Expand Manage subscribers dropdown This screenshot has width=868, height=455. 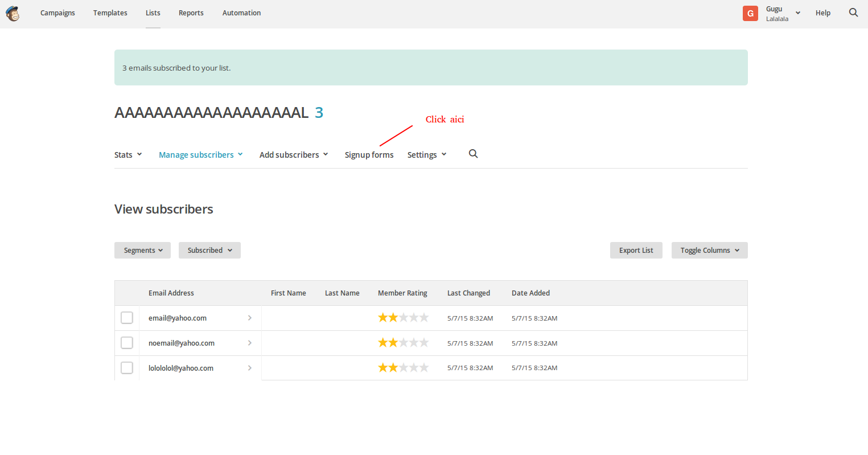(201, 155)
